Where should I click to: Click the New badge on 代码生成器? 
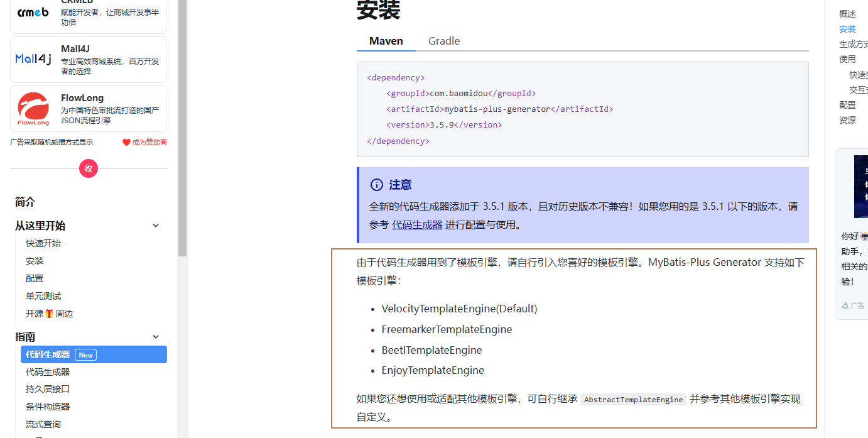[x=86, y=355]
